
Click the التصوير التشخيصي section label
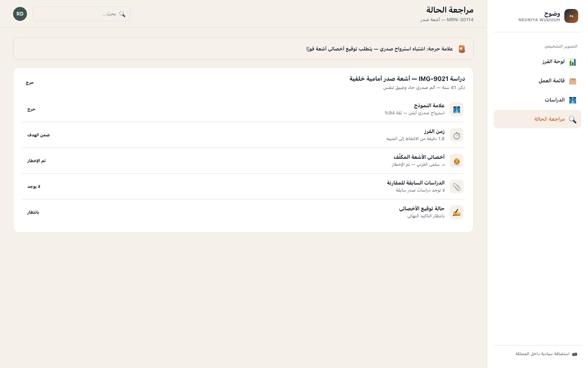click(x=561, y=46)
